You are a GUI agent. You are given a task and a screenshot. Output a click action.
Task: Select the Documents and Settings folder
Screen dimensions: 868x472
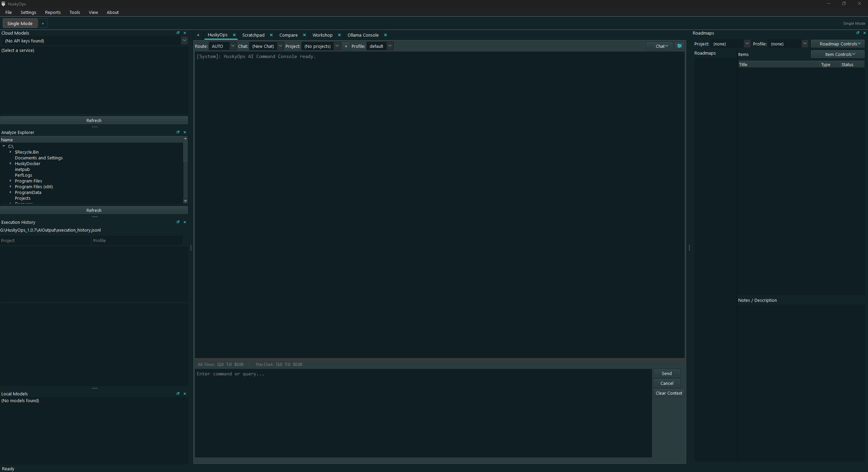[x=39, y=158]
